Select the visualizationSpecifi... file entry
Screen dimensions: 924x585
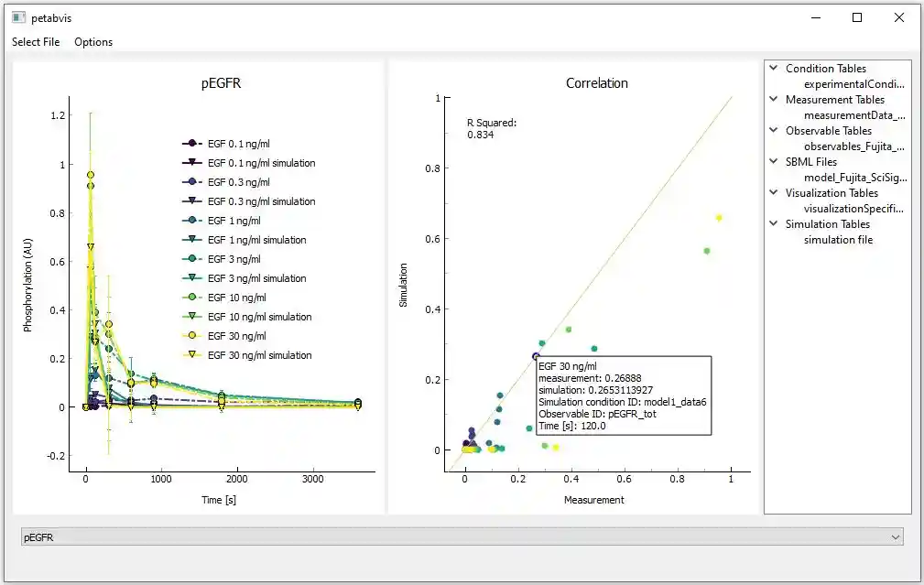[x=853, y=209]
